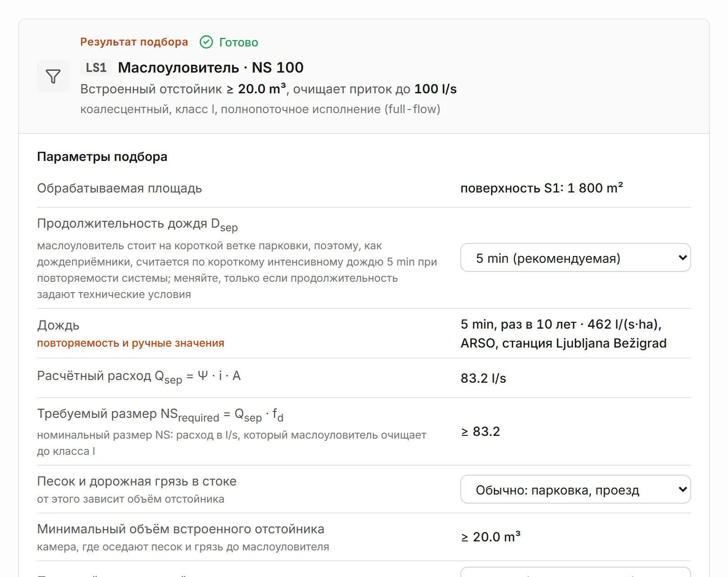Click the ARSO, станция Ljubljana Bežigrad text
The image size is (728, 577).
point(564,343)
